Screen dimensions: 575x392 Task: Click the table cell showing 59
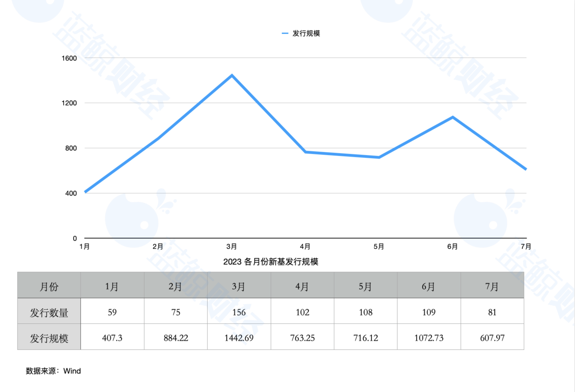[112, 313]
